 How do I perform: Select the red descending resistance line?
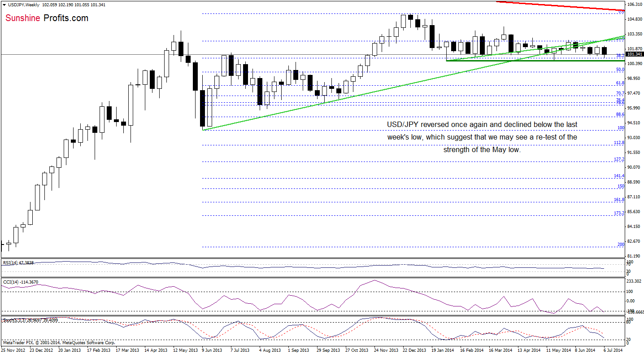(x=561, y=6)
